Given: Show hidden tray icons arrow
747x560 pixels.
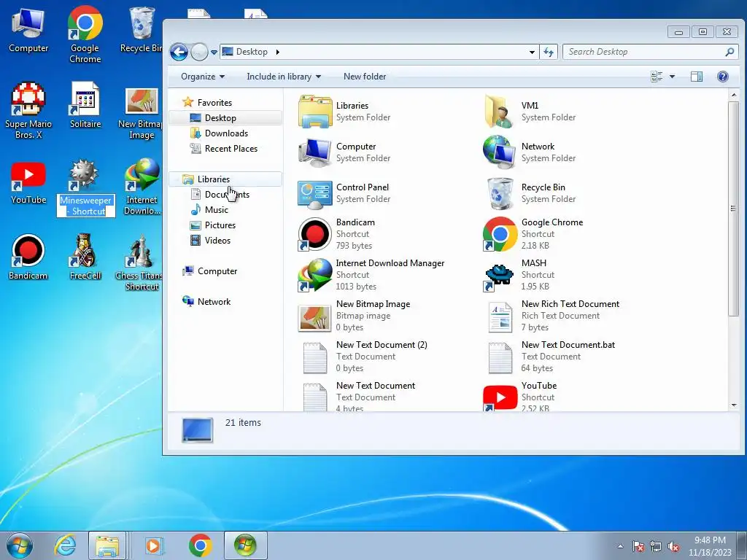Looking at the screenshot, I should (620, 547).
